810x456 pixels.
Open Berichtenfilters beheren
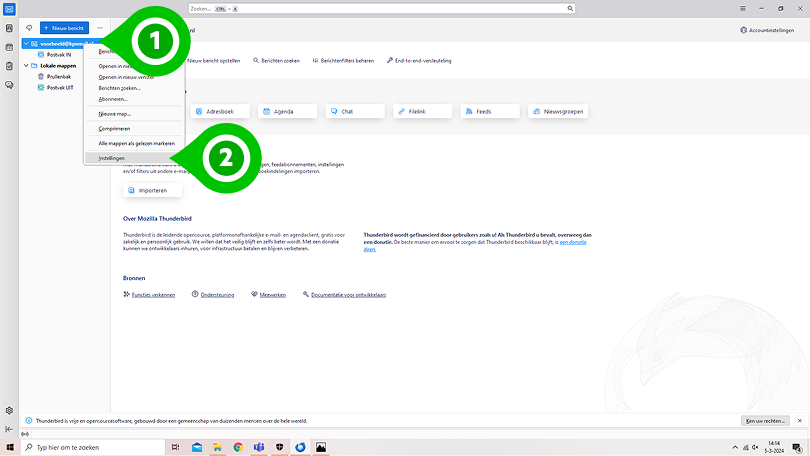click(343, 61)
